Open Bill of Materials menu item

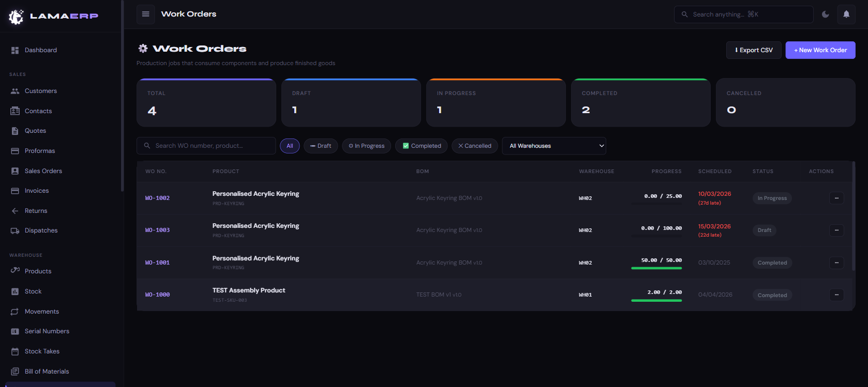(x=47, y=371)
